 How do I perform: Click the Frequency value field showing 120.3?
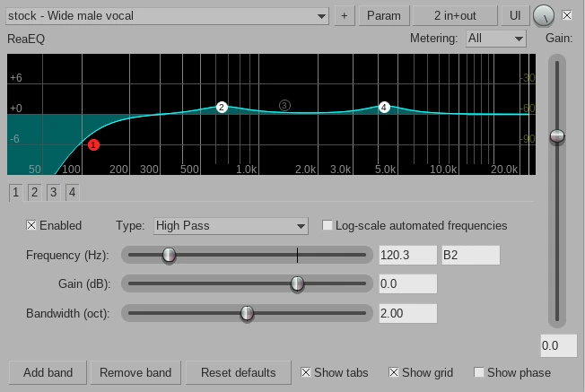click(x=407, y=256)
